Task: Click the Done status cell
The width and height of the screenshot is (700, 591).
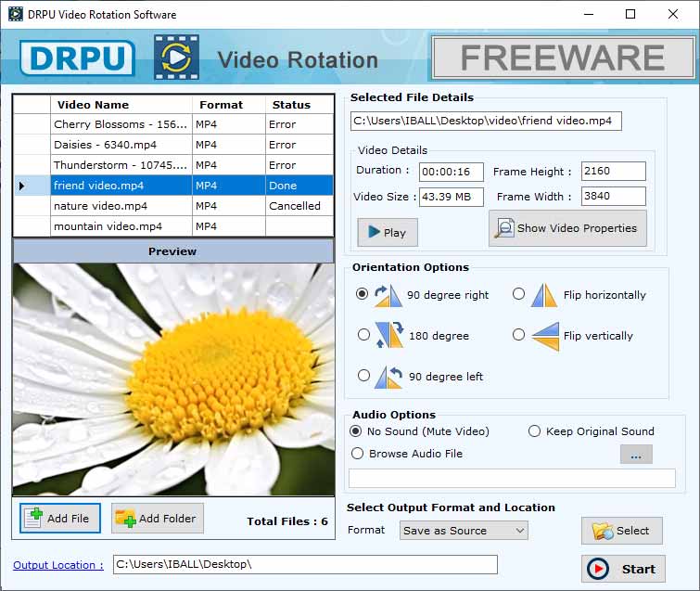Action: [x=299, y=186]
